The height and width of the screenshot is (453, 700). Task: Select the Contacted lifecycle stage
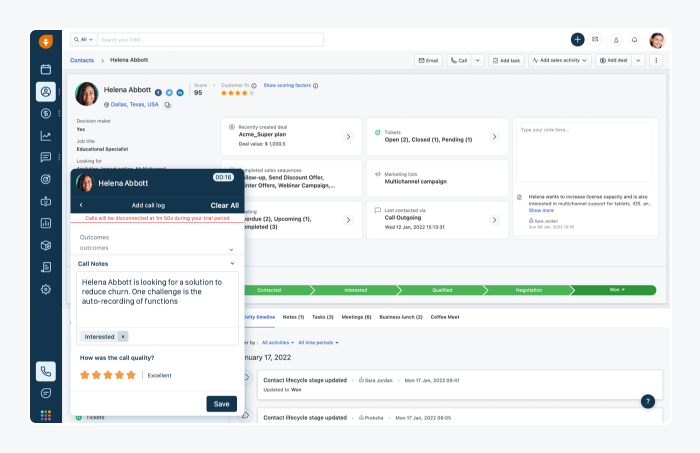(x=269, y=290)
